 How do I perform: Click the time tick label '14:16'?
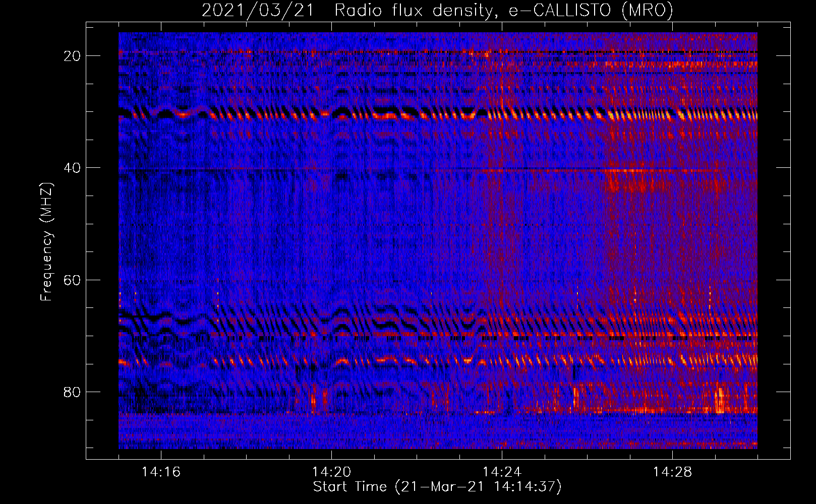161,472
